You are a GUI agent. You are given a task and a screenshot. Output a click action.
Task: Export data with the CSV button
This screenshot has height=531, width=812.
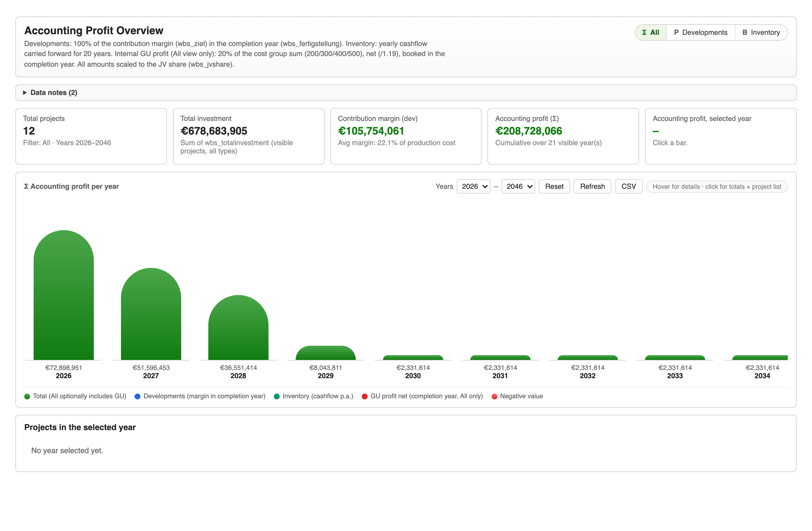628,186
